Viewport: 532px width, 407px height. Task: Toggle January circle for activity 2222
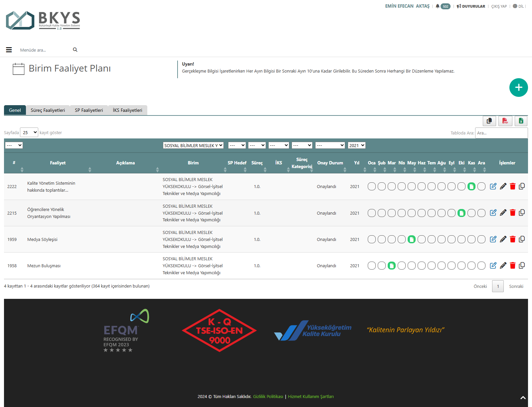(372, 186)
